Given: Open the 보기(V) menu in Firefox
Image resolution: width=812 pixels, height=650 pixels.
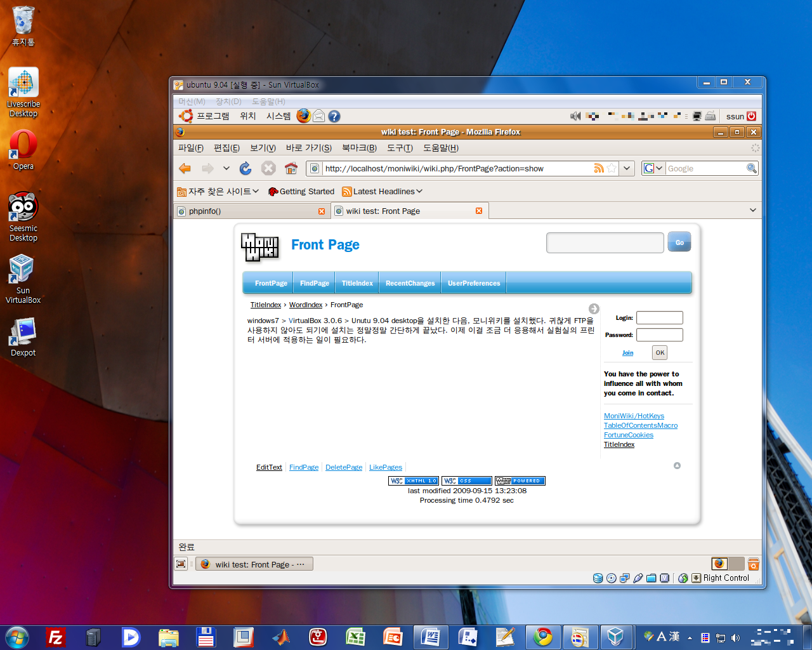Looking at the screenshot, I should coord(263,148).
